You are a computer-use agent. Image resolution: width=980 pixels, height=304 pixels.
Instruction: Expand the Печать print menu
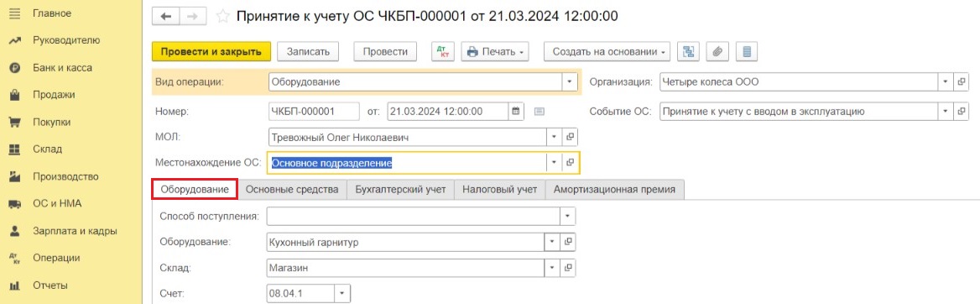coord(495,52)
